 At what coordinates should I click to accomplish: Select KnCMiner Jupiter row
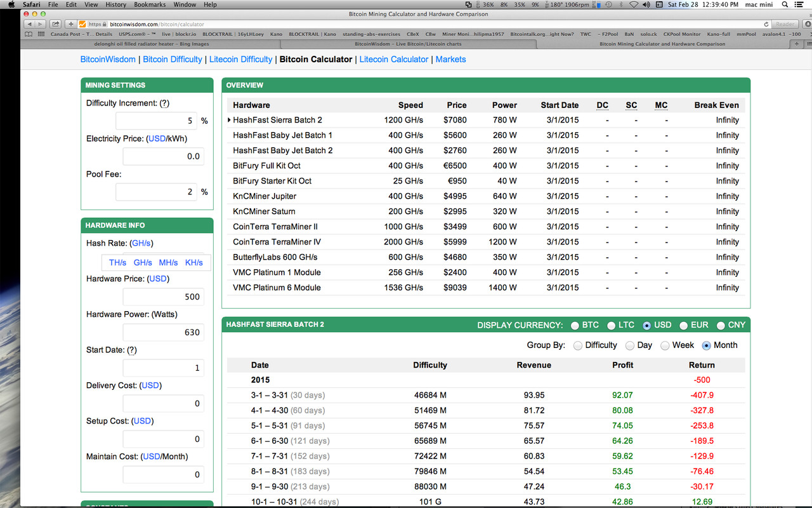pyautogui.click(x=486, y=196)
